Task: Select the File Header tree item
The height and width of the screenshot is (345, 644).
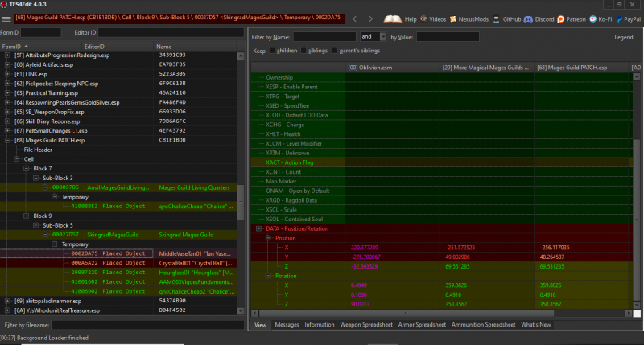Action: (x=38, y=150)
